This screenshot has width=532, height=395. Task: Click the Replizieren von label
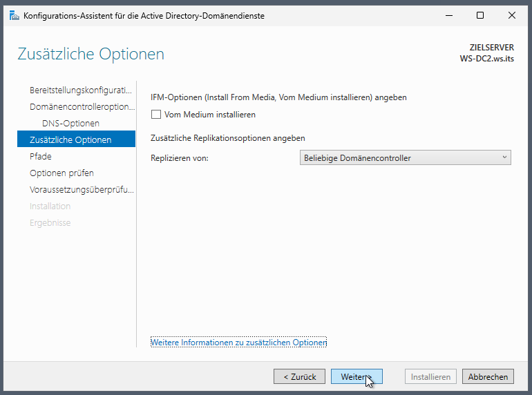point(180,158)
